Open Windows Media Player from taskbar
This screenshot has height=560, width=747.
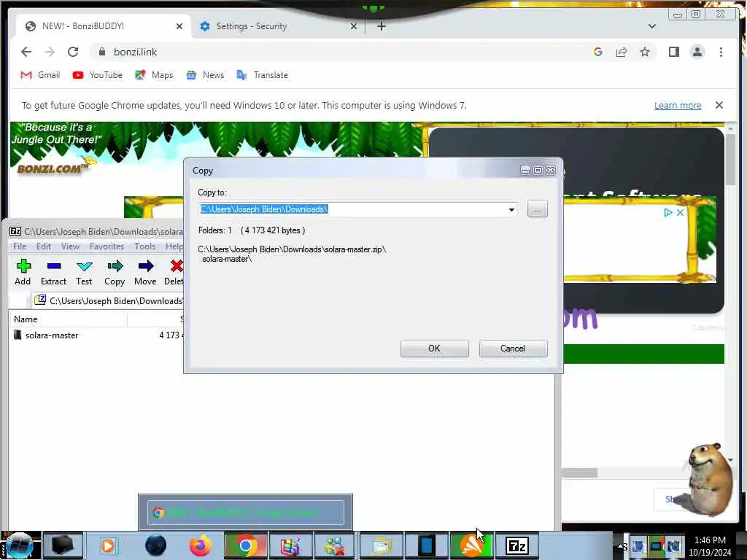[108, 545]
